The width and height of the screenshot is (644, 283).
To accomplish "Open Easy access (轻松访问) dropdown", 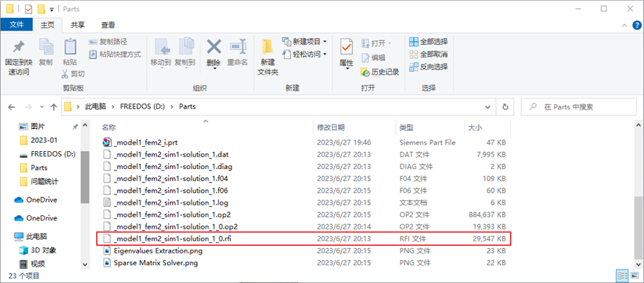I will click(305, 54).
